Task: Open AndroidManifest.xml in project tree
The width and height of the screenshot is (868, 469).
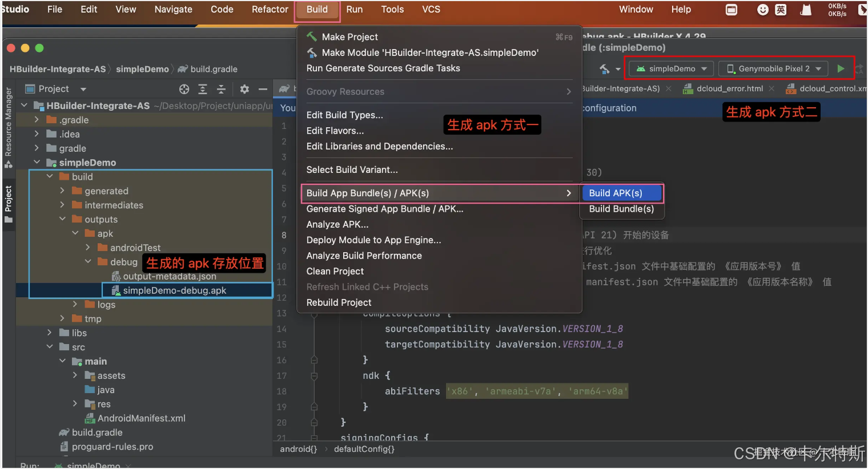Action: coord(141,418)
